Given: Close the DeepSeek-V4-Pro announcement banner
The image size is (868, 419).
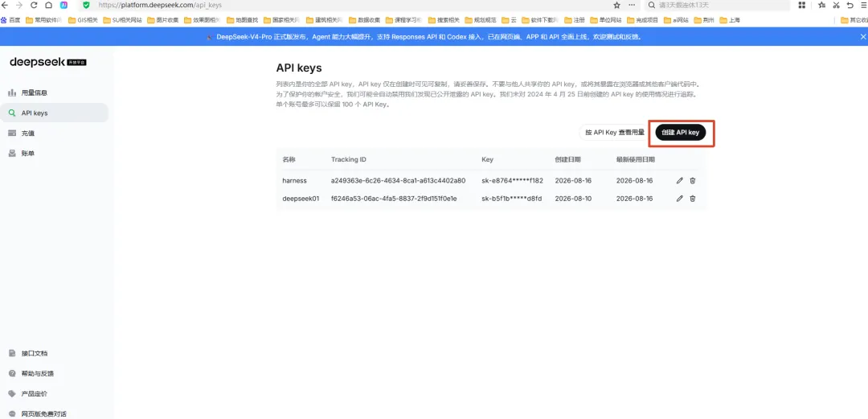Looking at the screenshot, I should click(x=862, y=36).
